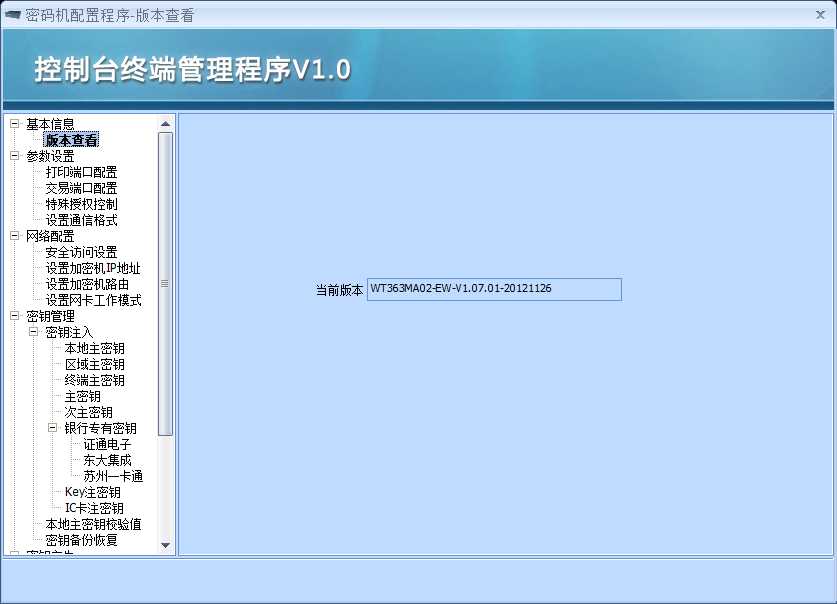Open 设置加密机路由 page

(87, 284)
